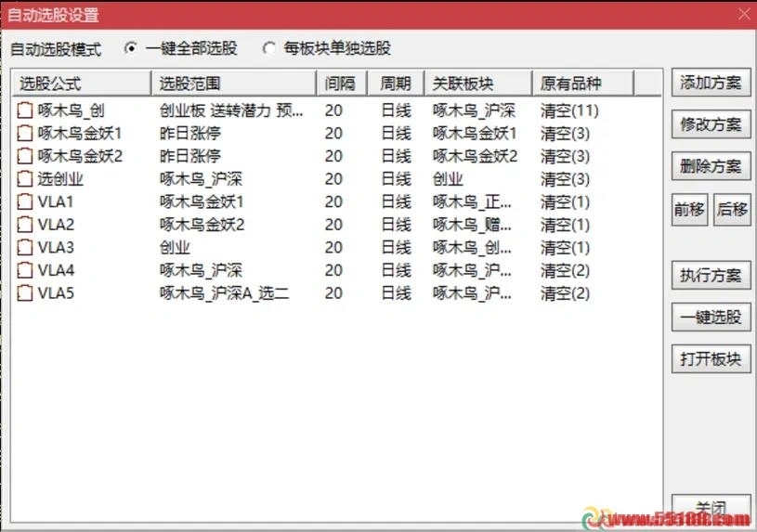Click 删除方案 button
The width and height of the screenshot is (757, 532).
click(711, 166)
